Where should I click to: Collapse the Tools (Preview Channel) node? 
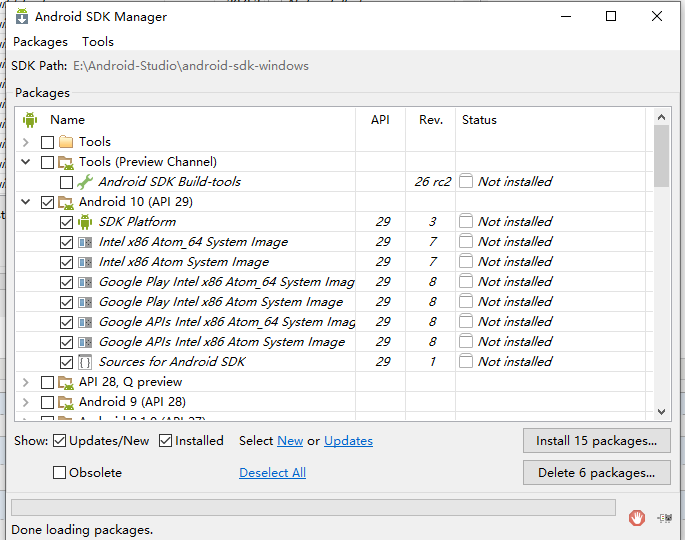(26, 162)
